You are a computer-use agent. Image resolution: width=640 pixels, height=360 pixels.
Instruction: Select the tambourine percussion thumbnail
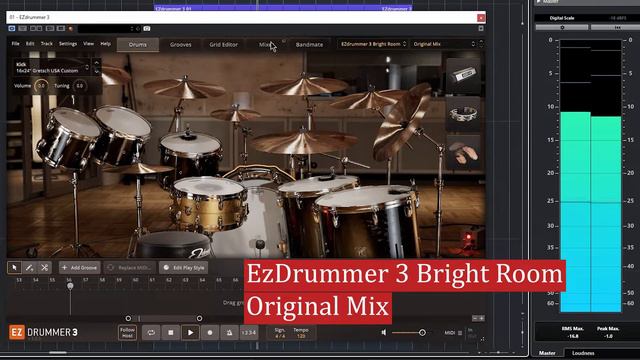pyautogui.click(x=463, y=113)
